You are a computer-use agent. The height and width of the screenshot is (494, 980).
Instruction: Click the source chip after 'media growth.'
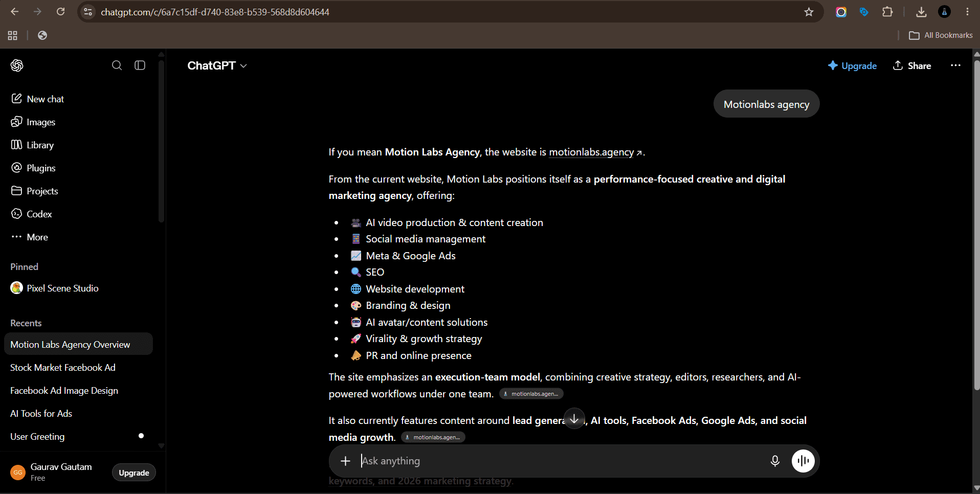tap(433, 437)
